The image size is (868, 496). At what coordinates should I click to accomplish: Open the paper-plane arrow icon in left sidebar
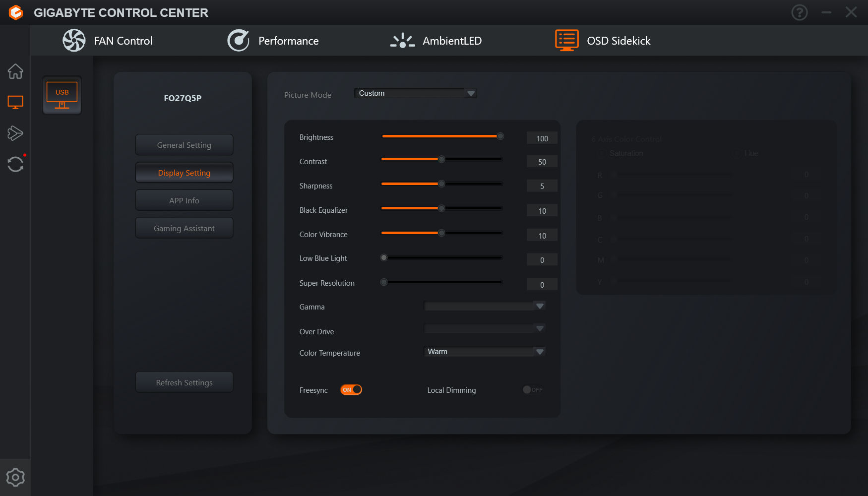(x=15, y=133)
